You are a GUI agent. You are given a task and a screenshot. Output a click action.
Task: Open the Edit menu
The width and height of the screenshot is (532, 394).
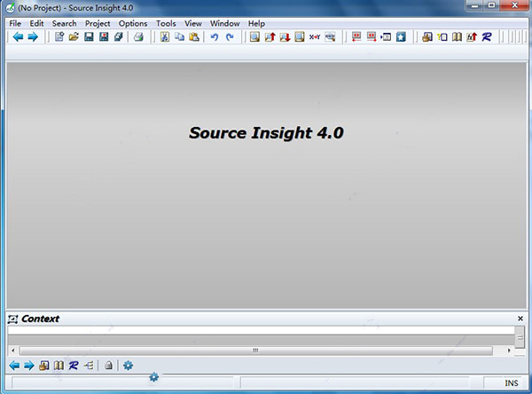coord(36,23)
